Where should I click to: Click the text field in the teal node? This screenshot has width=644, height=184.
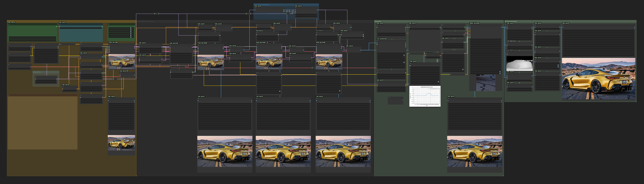pyautogui.click(x=80, y=28)
